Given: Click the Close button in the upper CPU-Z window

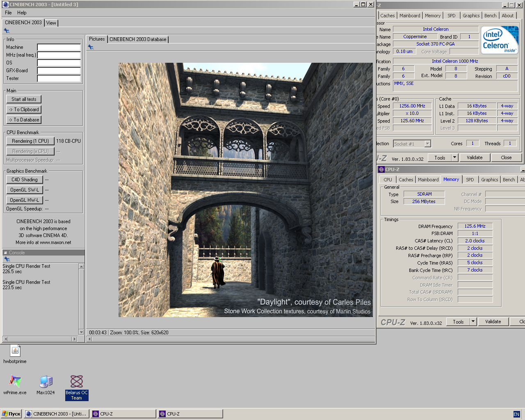Looking at the screenshot, I should (x=506, y=157).
